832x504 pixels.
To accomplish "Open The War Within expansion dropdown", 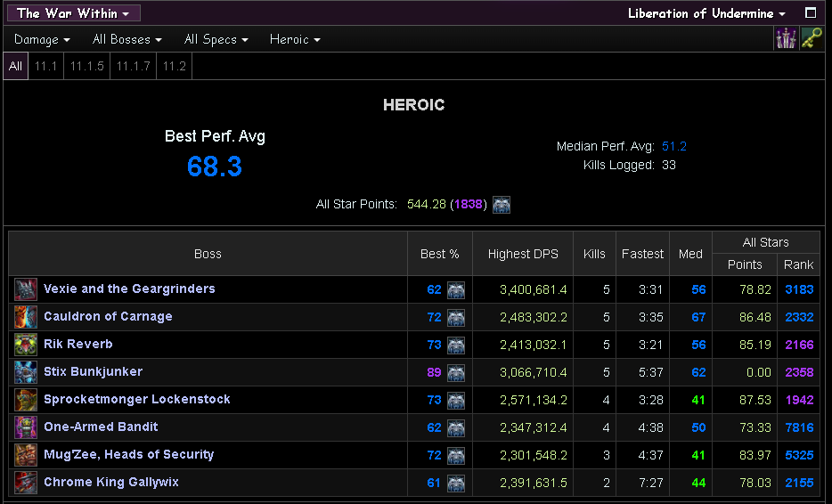I will point(74,13).
